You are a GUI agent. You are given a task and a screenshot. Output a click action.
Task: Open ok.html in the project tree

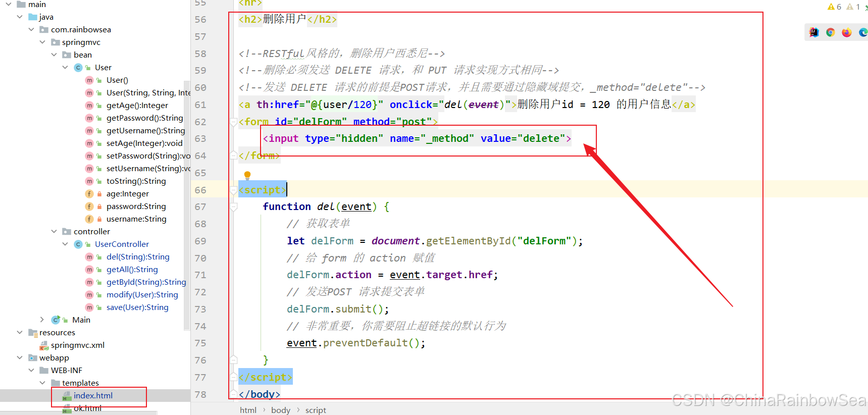87,408
